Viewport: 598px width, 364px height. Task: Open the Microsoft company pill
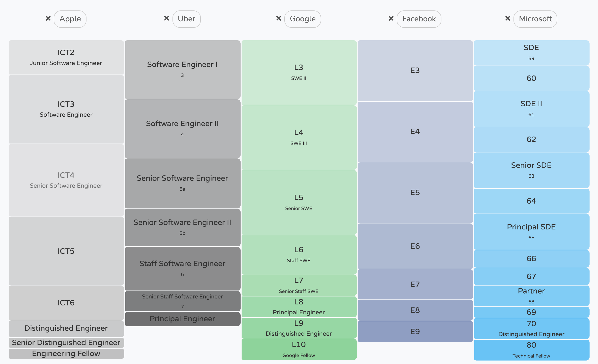tap(535, 19)
